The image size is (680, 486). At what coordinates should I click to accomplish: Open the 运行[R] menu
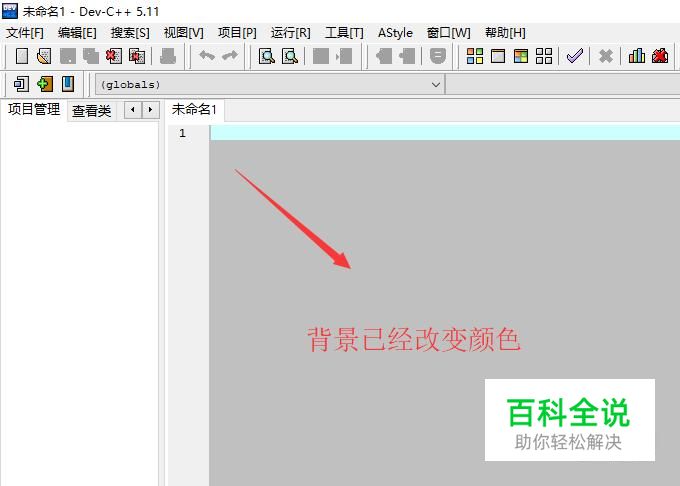coord(291,33)
